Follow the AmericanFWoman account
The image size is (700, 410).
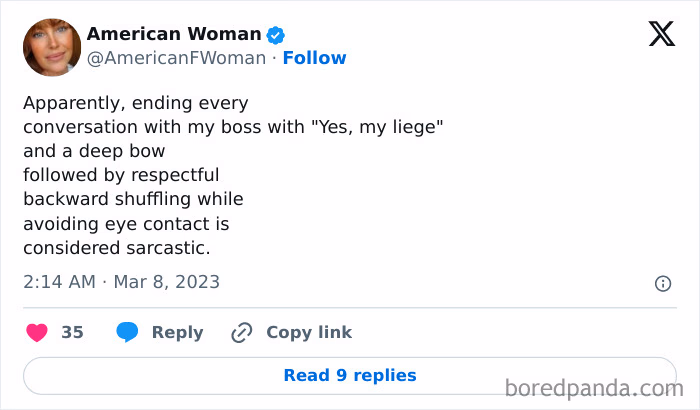pyautogui.click(x=314, y=58)
